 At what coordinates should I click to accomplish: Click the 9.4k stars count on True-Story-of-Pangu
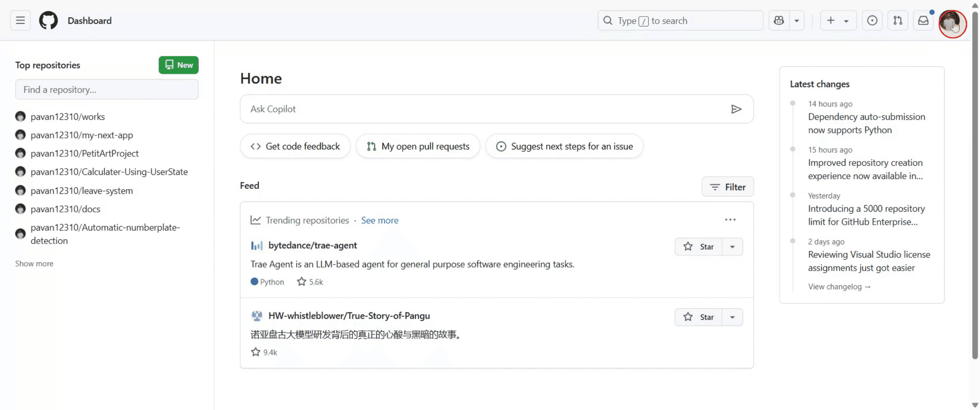[264, 353]
